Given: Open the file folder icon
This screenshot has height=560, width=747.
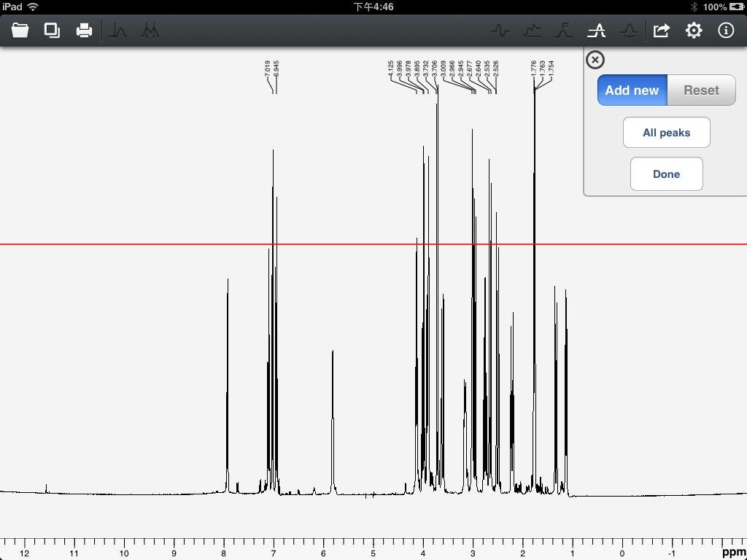Looking at the screenshot, I should pyautogui.click(x=20, y=31).
